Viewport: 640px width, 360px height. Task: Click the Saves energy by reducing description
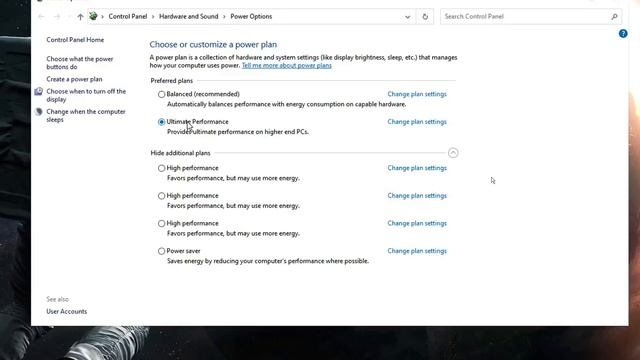(268, 261)
